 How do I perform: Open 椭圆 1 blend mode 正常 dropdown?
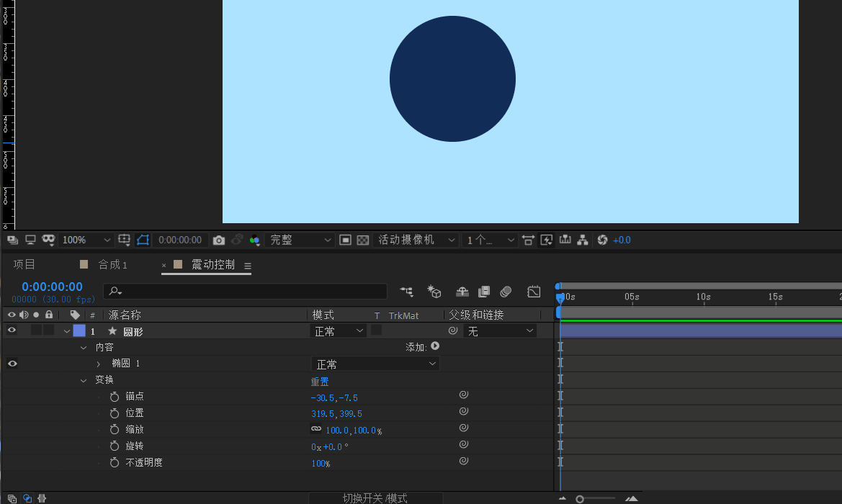tap(375, 364)
